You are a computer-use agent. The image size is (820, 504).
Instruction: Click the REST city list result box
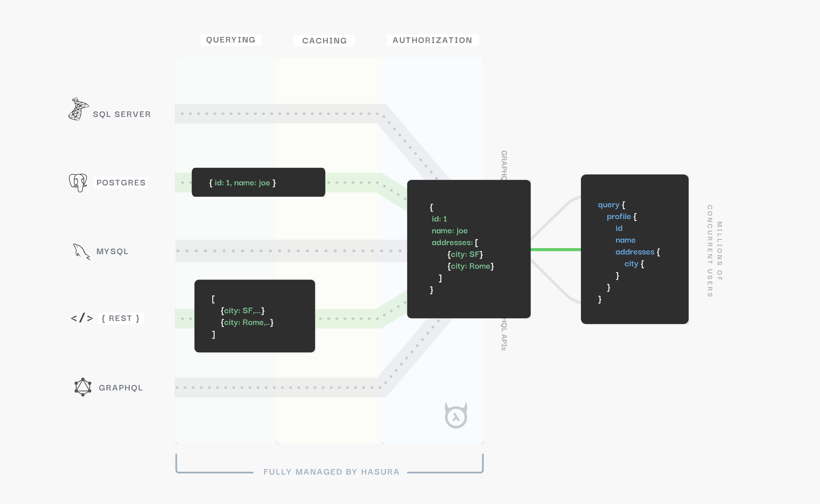tap(255, 316)
